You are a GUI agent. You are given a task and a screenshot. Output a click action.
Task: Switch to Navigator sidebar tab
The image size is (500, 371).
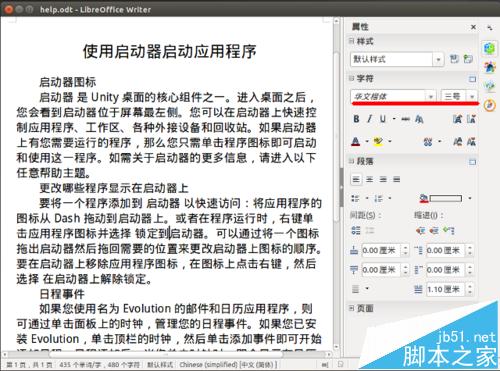490,105
